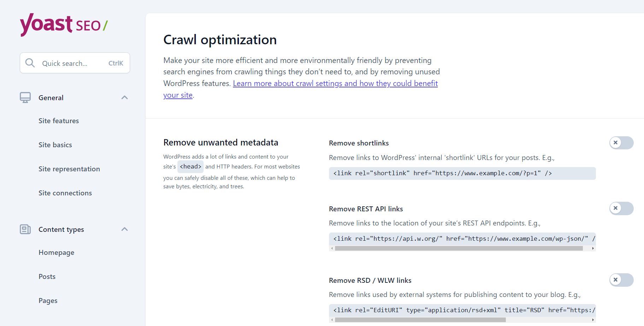The height and width of the screenshot is (326, 644).
Task: Open Learn more about crawl settings link
Action: 335,84
